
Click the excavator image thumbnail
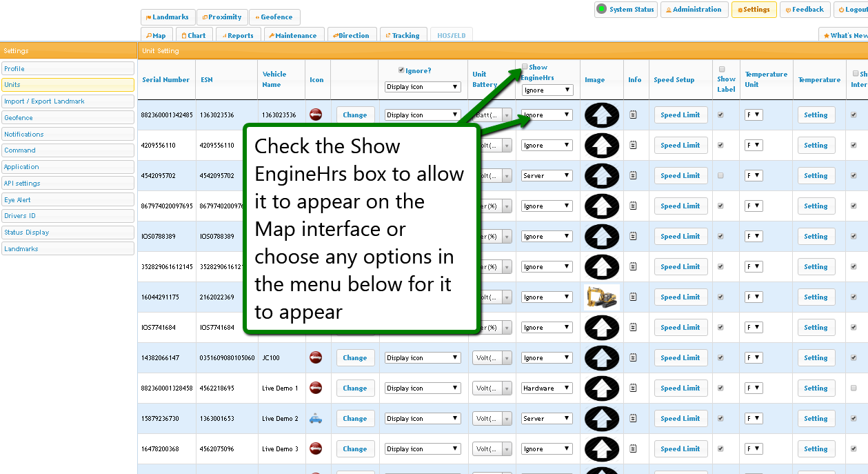click(601, 297)
